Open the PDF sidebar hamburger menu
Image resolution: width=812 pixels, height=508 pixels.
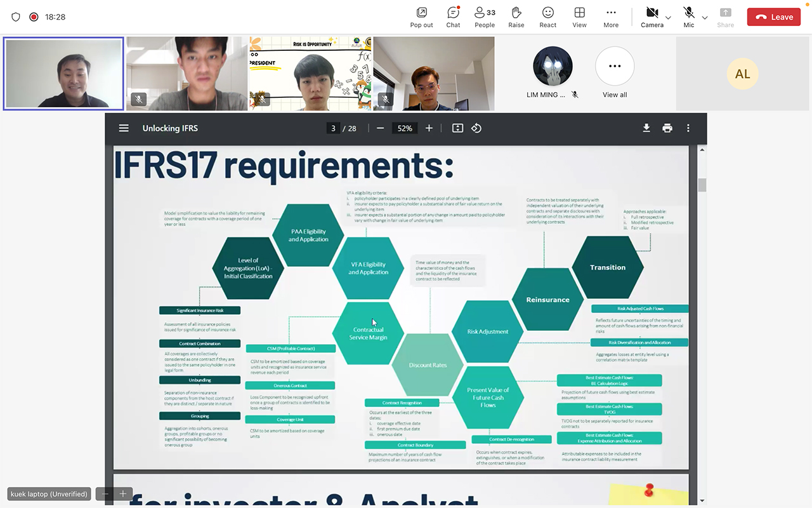(x=124, y=128)
